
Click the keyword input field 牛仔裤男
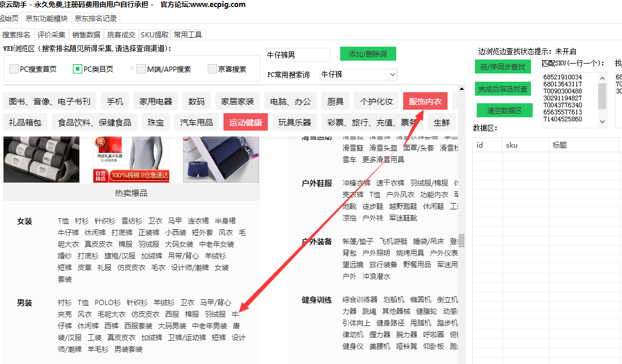[x=298, y=55]
